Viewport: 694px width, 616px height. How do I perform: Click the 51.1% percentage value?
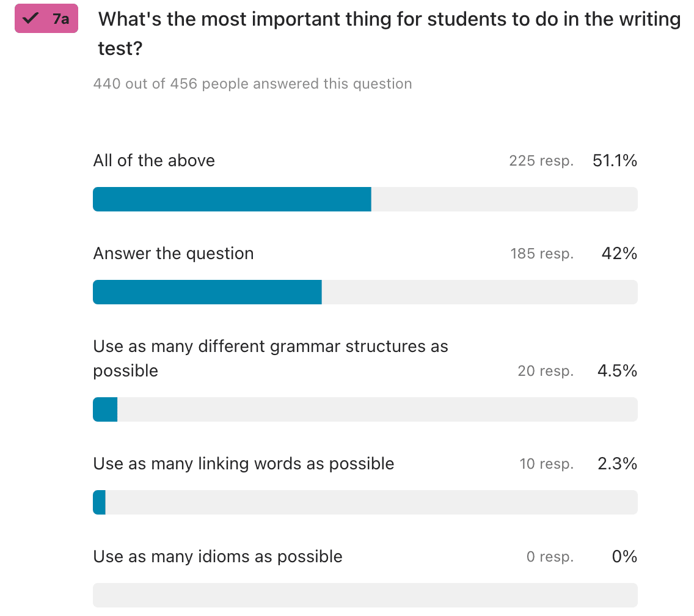tap(615, 160)
